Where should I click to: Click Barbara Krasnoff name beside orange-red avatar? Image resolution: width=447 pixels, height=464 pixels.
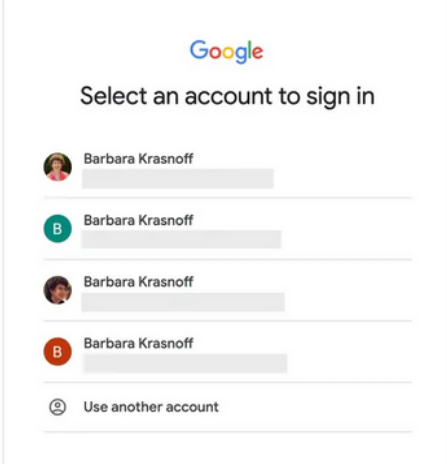138,343
